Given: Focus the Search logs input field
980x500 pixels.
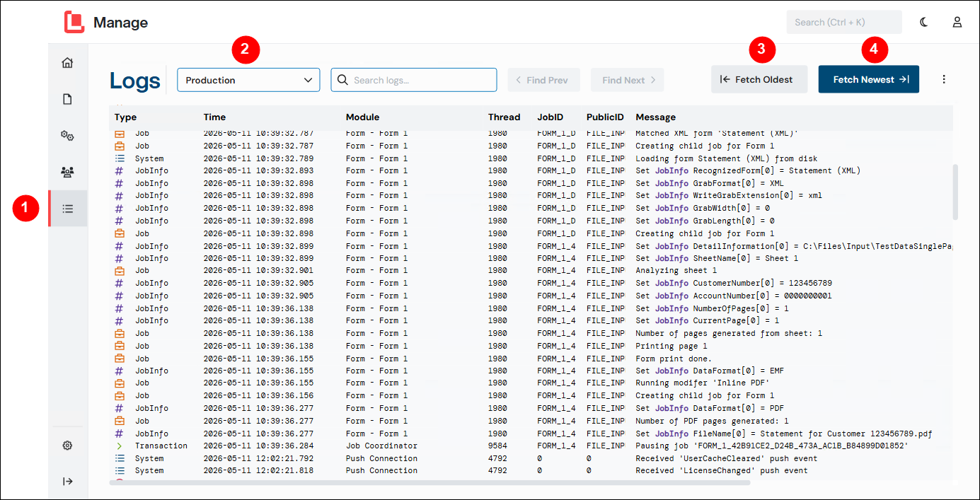Looking at the screenshot, I should point(414,80).
